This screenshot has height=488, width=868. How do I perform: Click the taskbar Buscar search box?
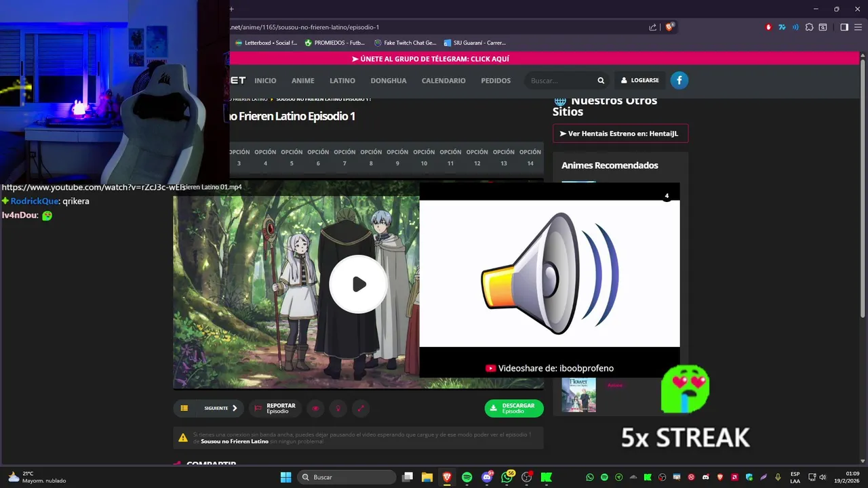pyautogui.click(x=346, y=477)
